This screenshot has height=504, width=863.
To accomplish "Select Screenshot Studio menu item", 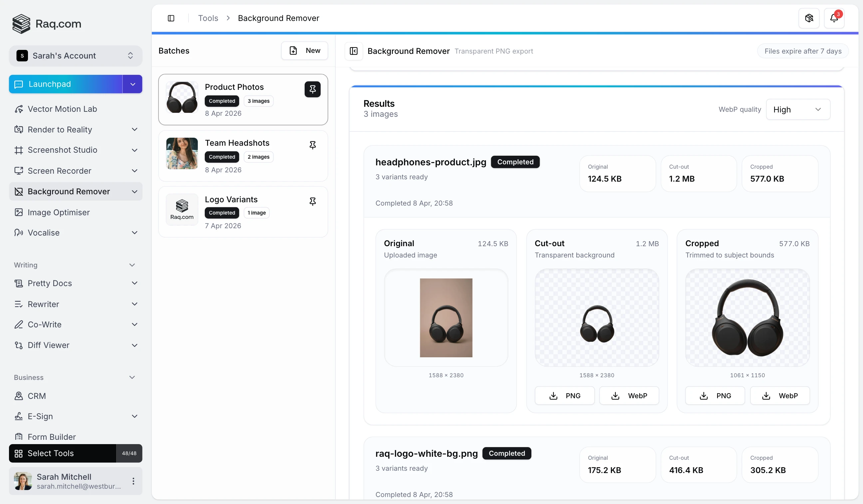I will tap(62, 150).
